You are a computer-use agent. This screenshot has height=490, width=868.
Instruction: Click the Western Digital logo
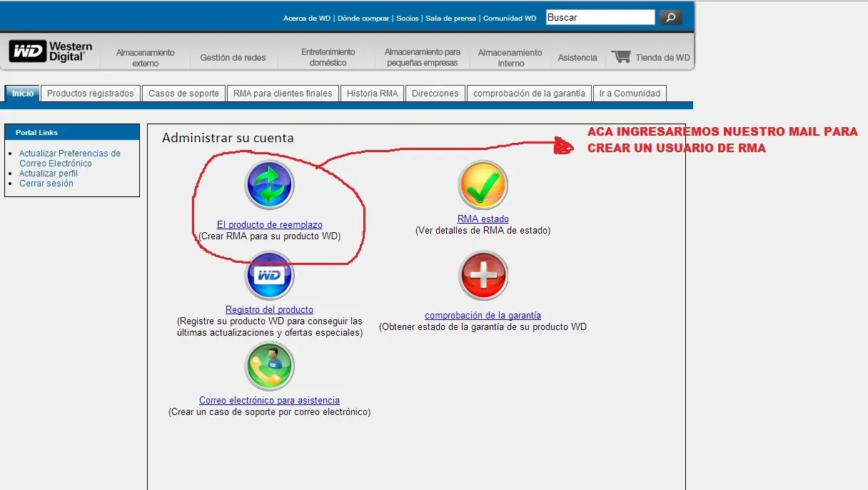(x=51, y=51)
